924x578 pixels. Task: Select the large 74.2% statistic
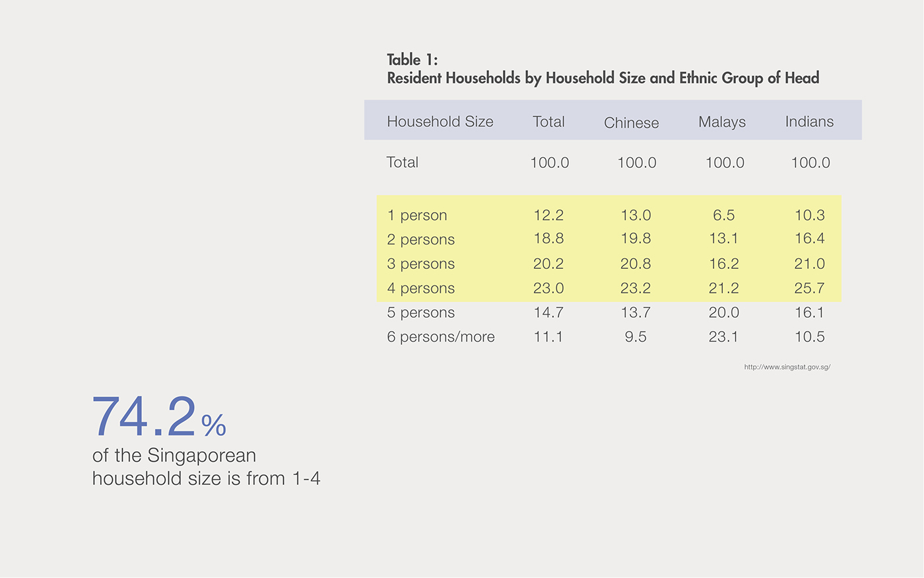point(159,417)
